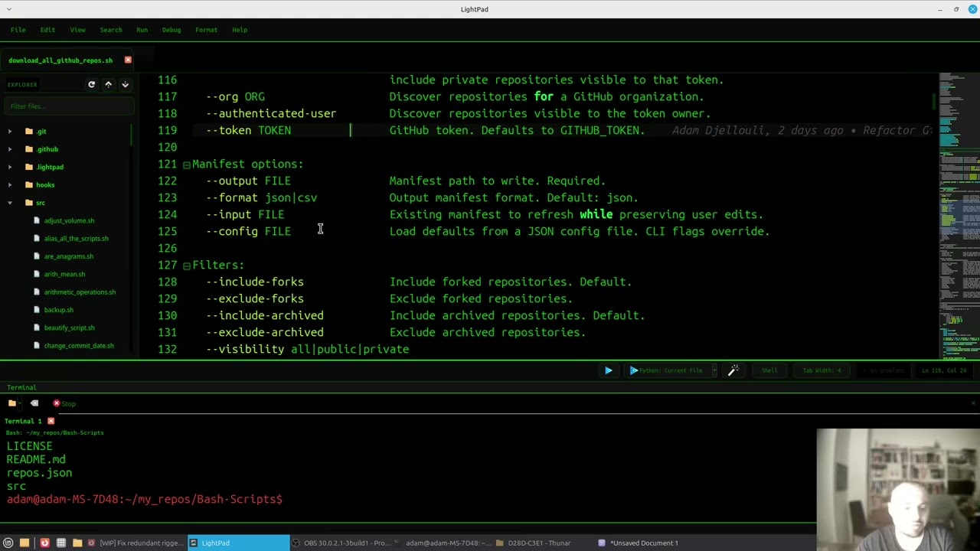The width and height of the screenshot is (980, 551).
Task: Click the terminal clear backspace icon
Action: 34,403
